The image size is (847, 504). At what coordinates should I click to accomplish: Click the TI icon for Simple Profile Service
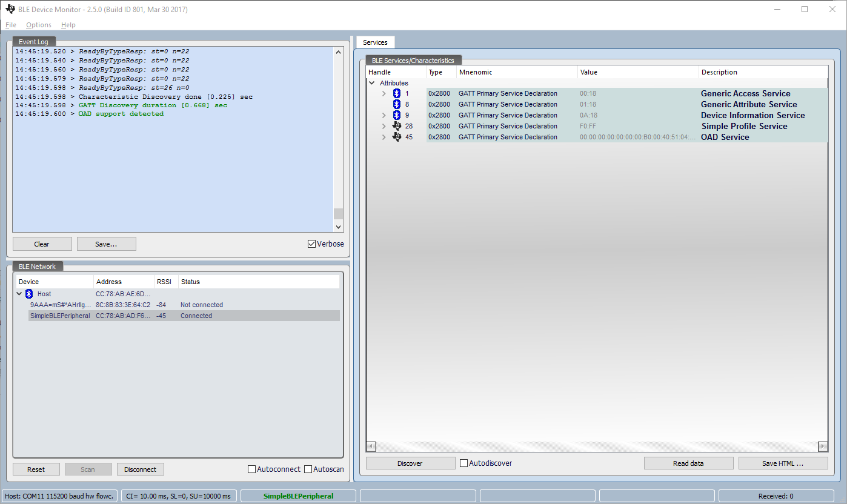(397, 126)
